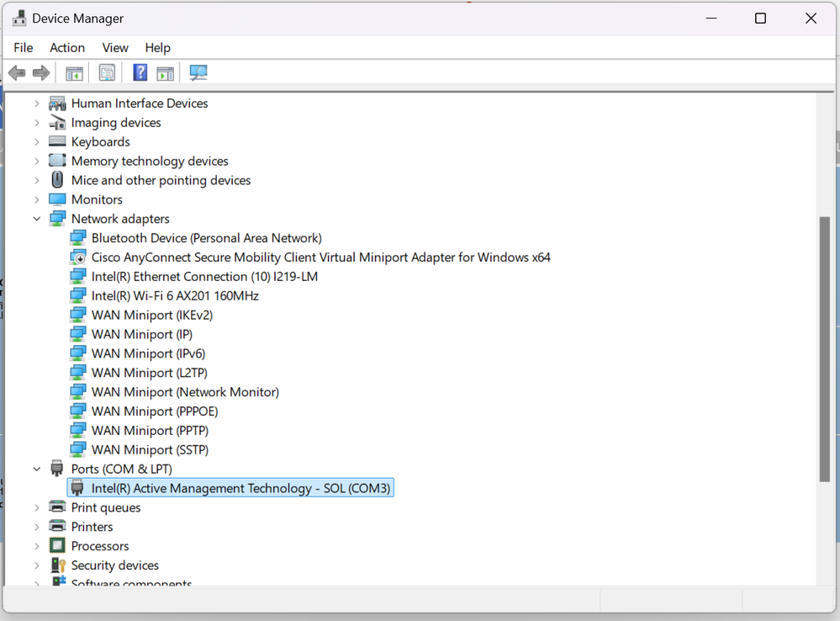Click the Properties icon in the toolbar
This screenshot has height=621, width=840.
[107, 72]
